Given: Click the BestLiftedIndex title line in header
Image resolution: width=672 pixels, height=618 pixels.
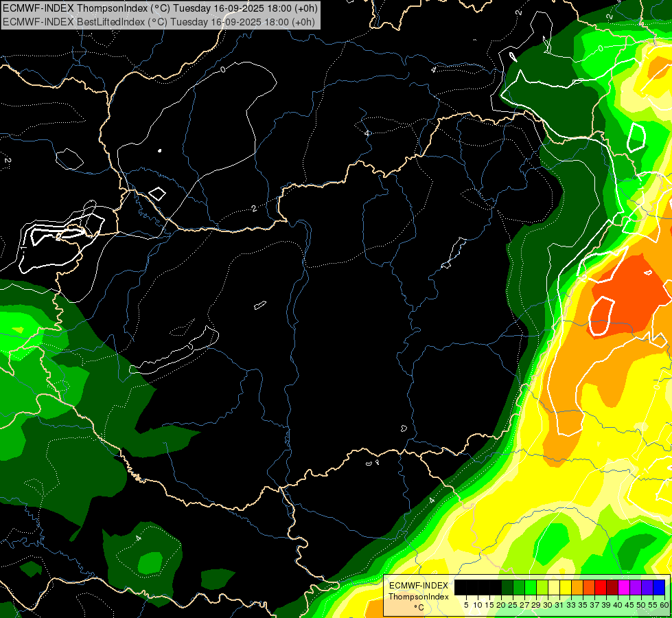Looking at the screenshot, I should tap(159, 22).
